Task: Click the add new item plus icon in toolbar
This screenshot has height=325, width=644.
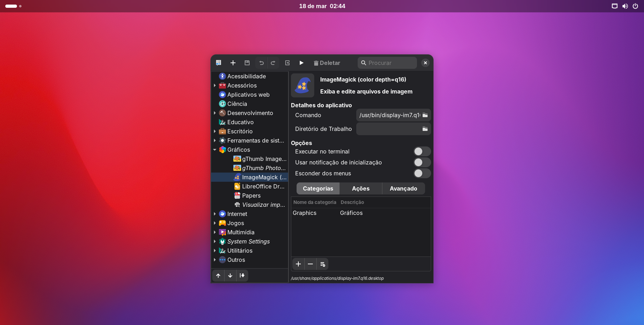Action: click(233, 63)
